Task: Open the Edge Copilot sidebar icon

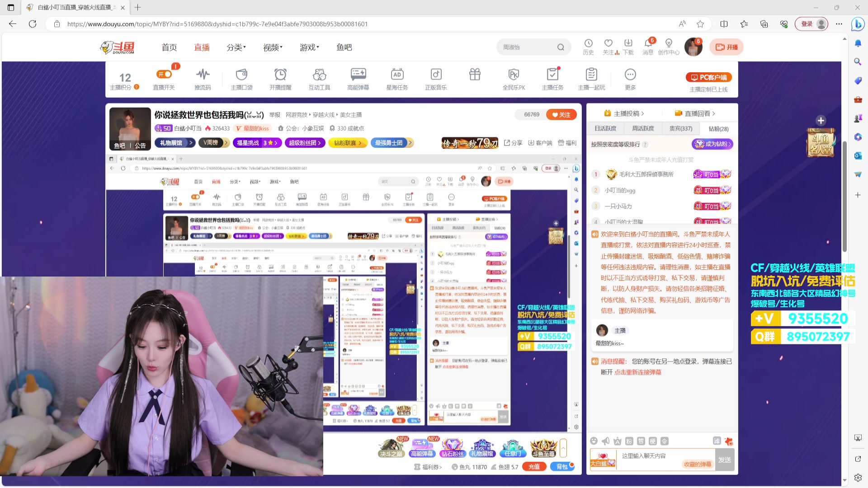Action: [858, 24]
